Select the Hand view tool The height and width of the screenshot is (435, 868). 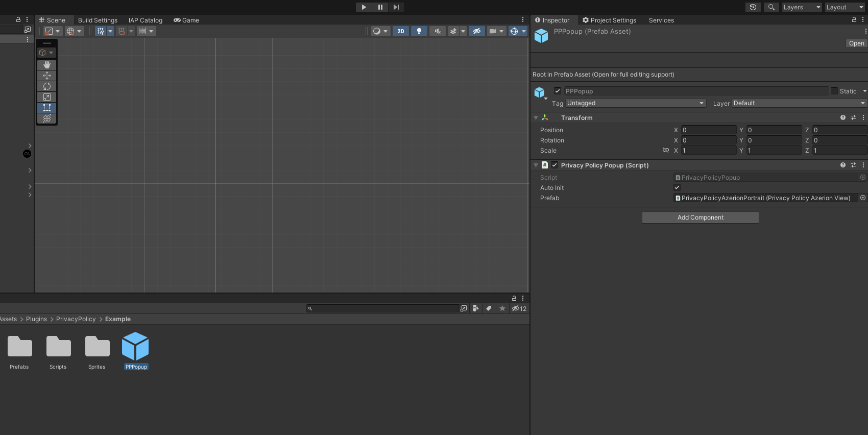[47, 65]
